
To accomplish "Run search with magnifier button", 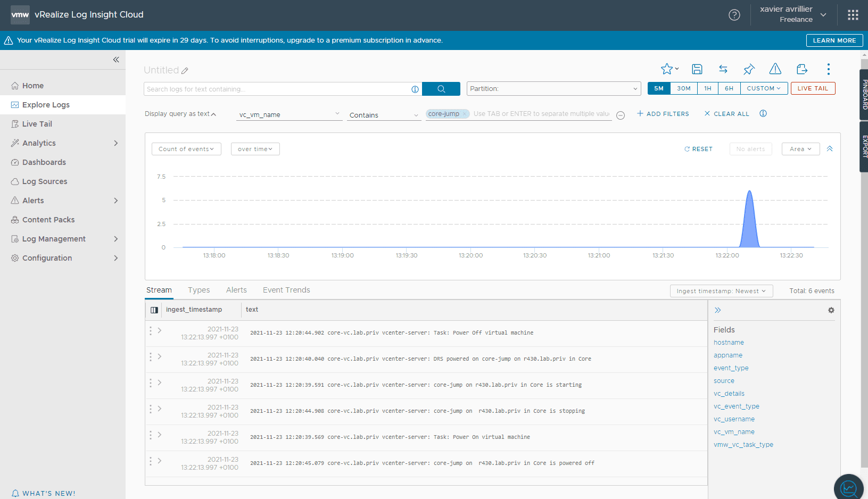I will pyautogui.click(x=441, y=89).
